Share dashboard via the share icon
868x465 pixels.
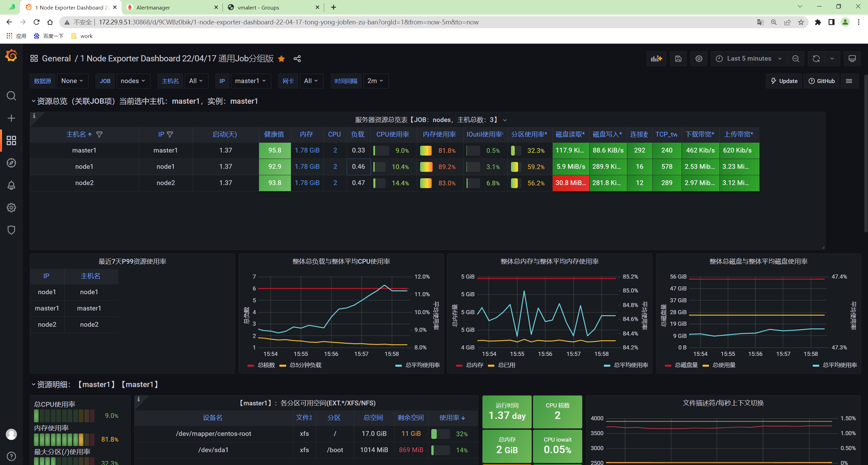coord(297,59)
